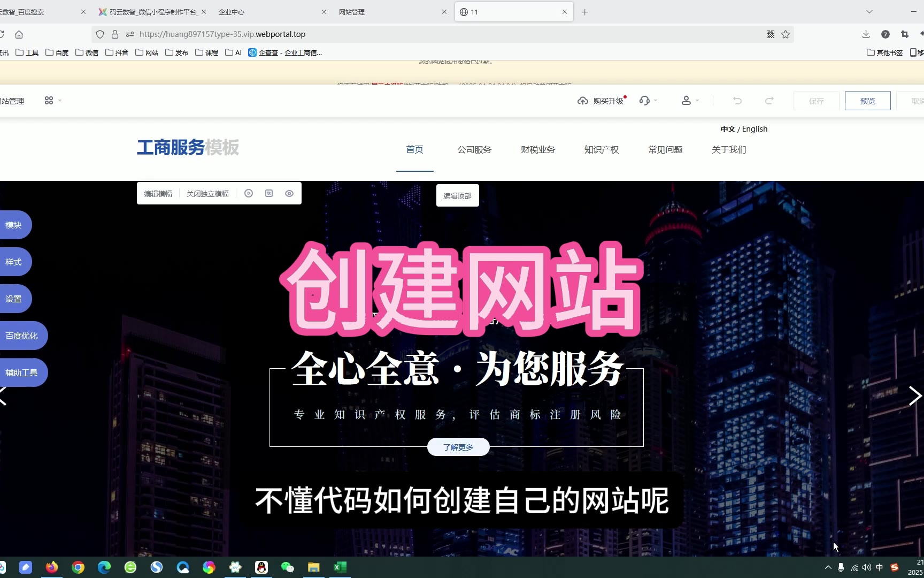Click the padlock site info icon
The width and height of the screenshot is (924, 578).
point(114,34)
